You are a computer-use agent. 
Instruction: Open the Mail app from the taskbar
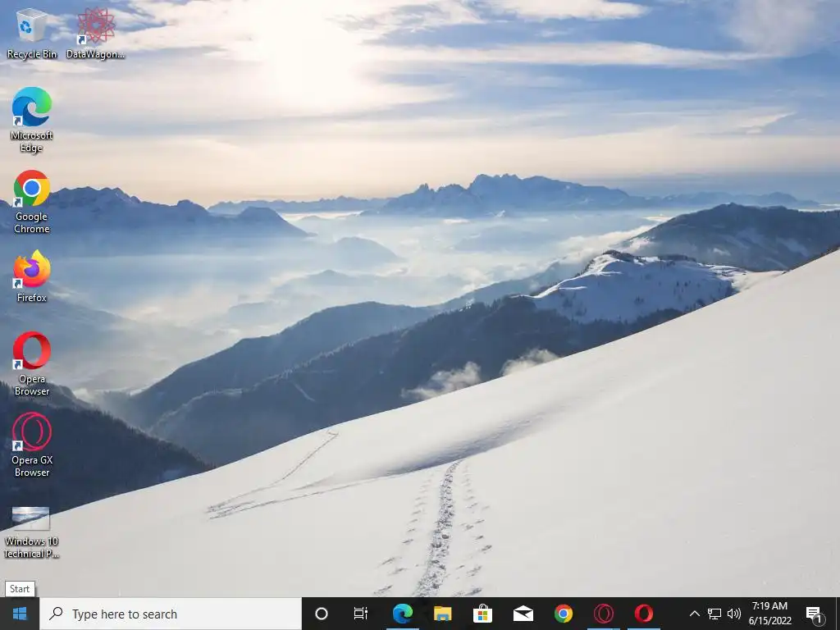523,614
